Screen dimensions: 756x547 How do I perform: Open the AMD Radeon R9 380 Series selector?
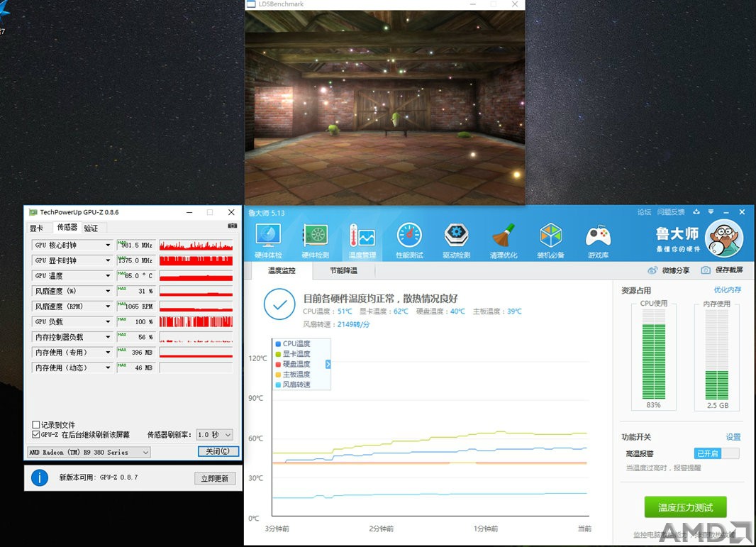(89, 453)
